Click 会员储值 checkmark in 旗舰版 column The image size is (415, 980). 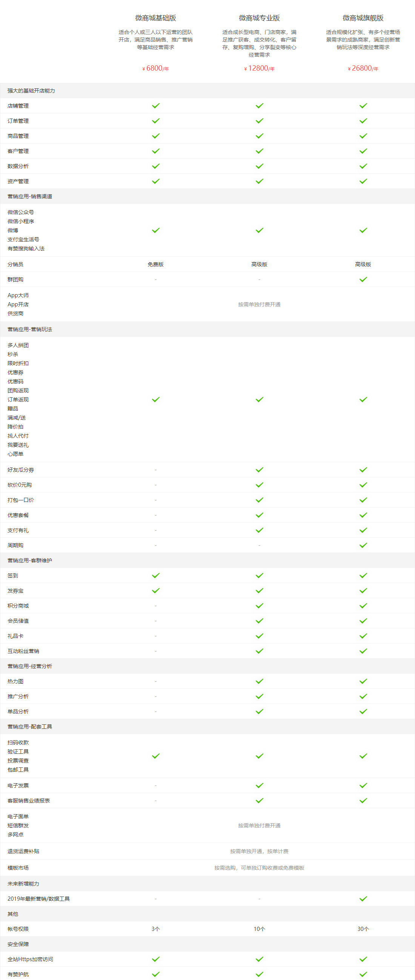(x=363, y=621)
